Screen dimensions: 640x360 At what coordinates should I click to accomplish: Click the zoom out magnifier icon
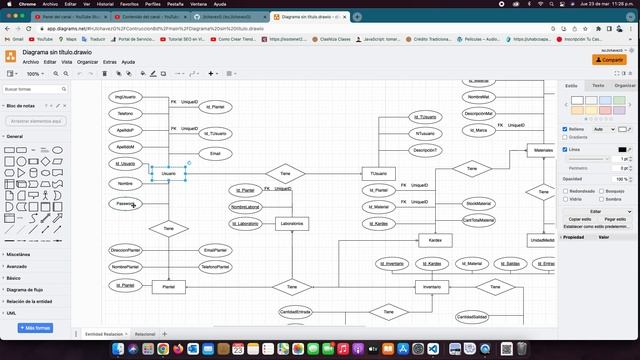(66, 74)
